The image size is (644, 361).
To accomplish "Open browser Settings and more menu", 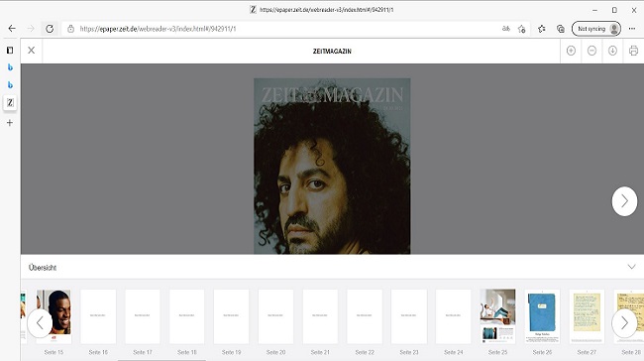I will coord(632,29).
